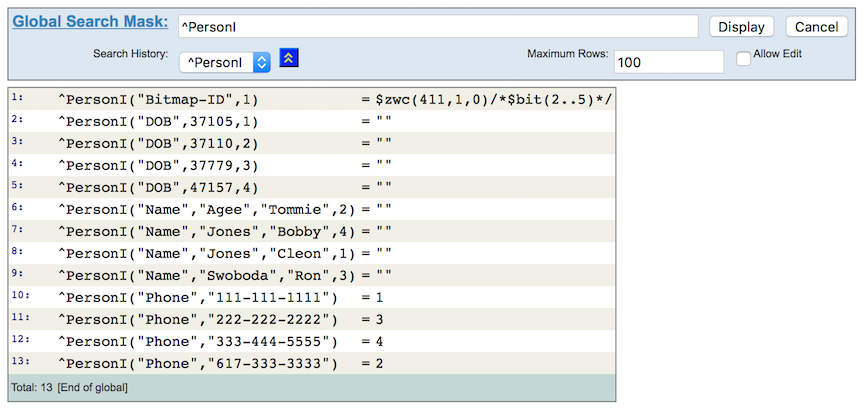Viewport: 864px width, 412px height.
Task: Select the Phone 222-222-2222 row
Action: (x=312, y=319)
